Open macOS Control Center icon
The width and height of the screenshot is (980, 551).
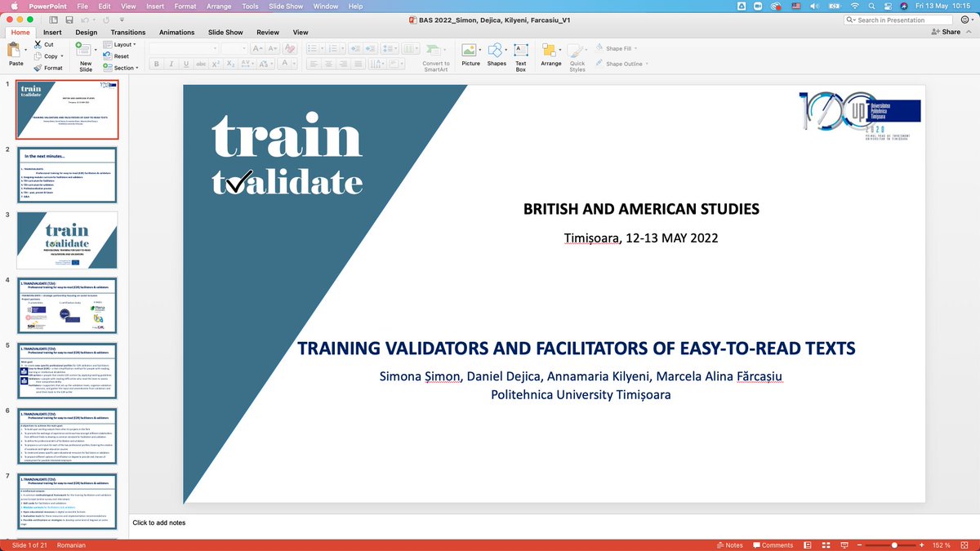[x=889, y=6]
